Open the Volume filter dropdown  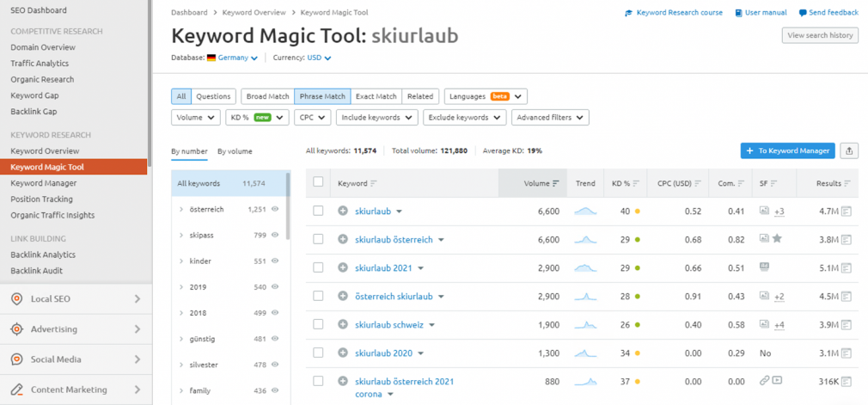pyautogui.click(x=195, y=118)
